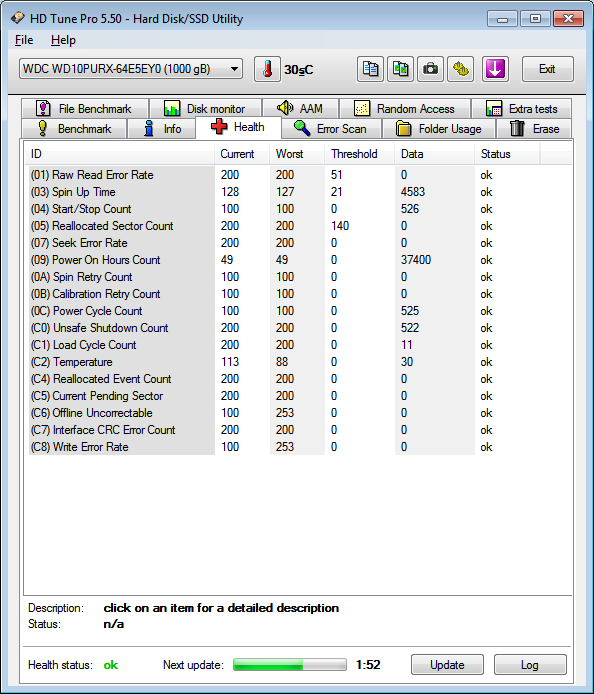Open the drive selection dropdown
Screen dimensions: 594x694
point(131,69)
